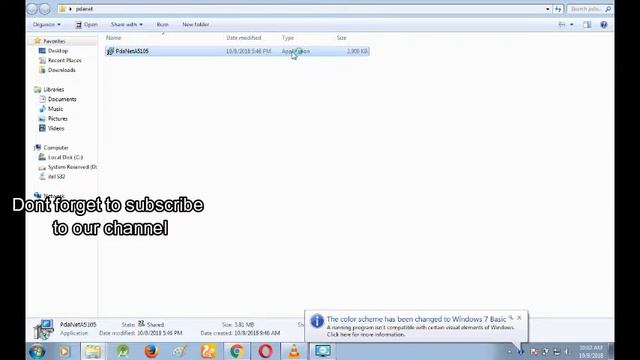Click the details pane PdaNetA5105 large icon
The height and width of the screenshot is (360, 640).
pos(43,329)
